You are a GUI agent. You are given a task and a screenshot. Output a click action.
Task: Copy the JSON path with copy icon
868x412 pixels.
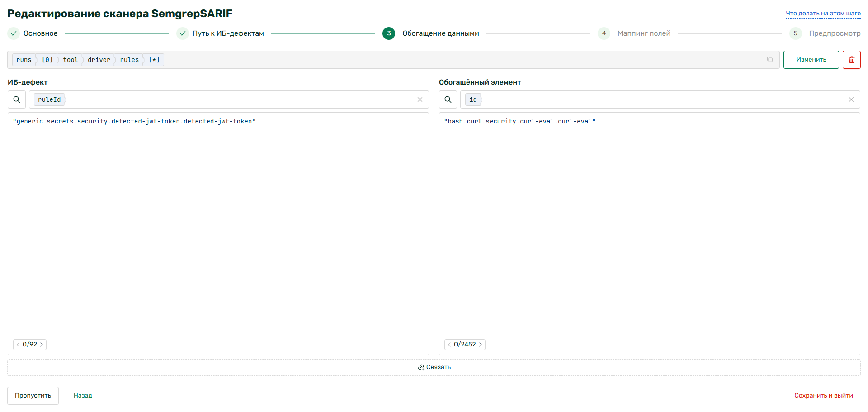coord(769,59)
